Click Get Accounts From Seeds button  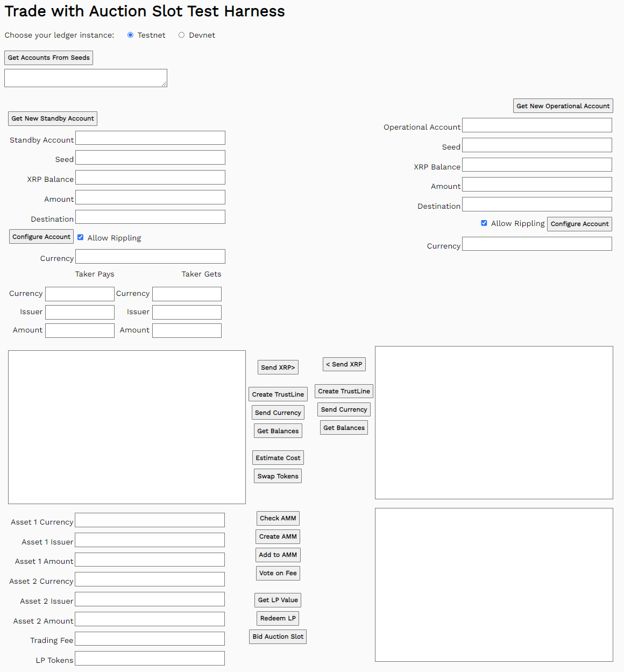point(48,58)
